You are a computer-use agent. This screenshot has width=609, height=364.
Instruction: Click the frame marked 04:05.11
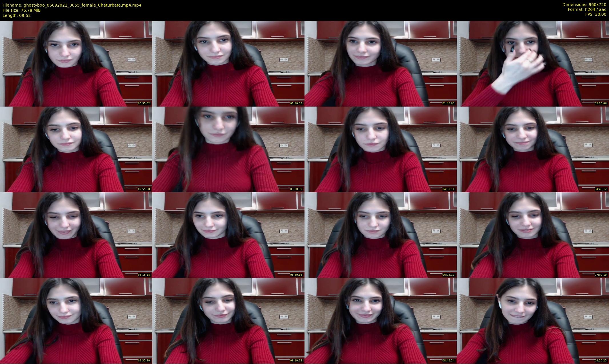[380, 149]
